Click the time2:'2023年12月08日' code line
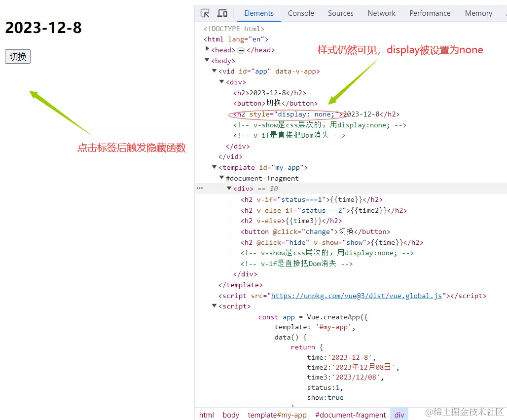This screenshot has height=420, width=507. (x=353, y=367)
